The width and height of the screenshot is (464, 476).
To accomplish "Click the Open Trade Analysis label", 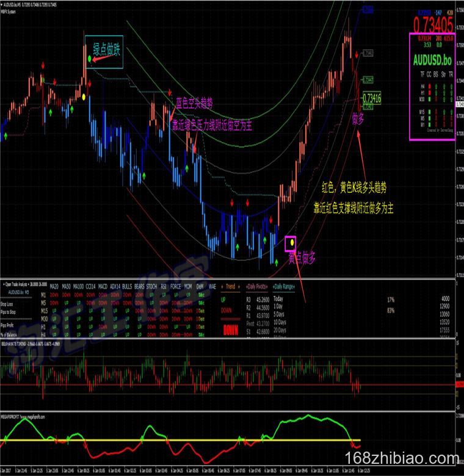I will [x=15, y=284].
